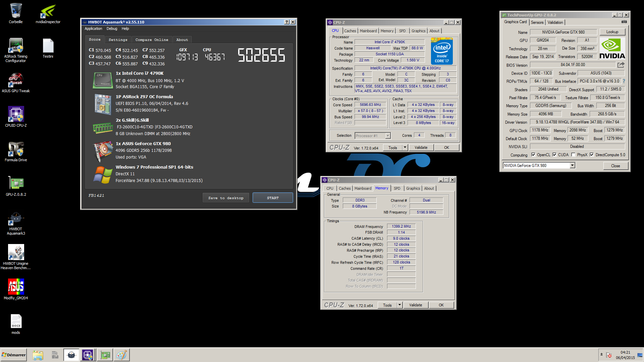The image size is (644, 362).
Task: Click the DRAM Frequency value 1399.2 MHz
Action: coord(401,227)
